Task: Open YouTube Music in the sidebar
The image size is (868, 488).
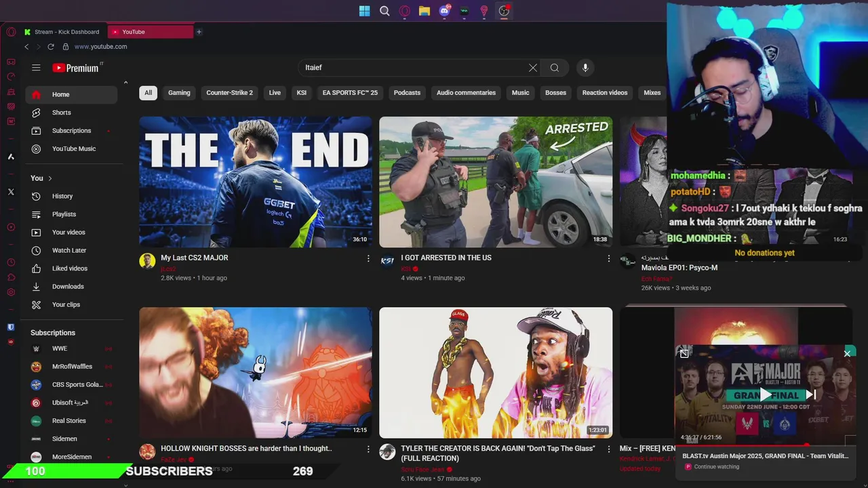Action: pyautogui.click(x=71, y=148)
